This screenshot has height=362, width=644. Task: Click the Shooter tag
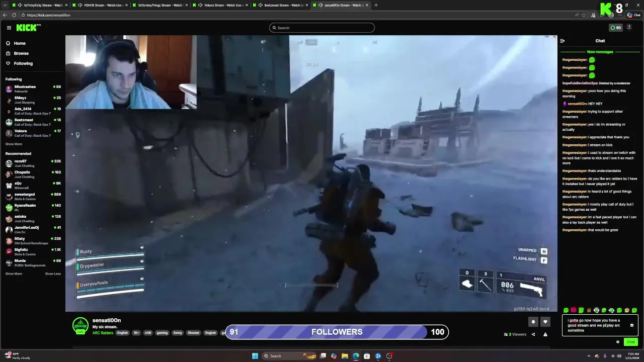pyautogui.click(x=193, y=333)
